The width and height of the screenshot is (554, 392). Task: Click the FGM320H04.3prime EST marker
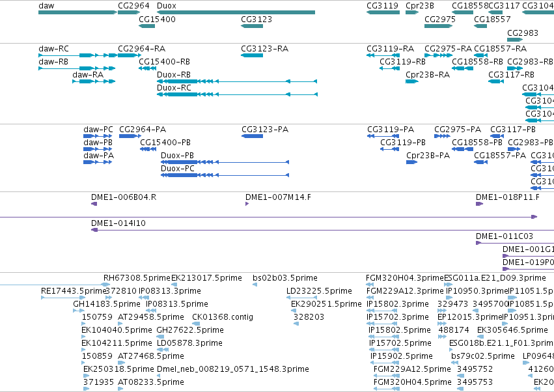(370, 284)
